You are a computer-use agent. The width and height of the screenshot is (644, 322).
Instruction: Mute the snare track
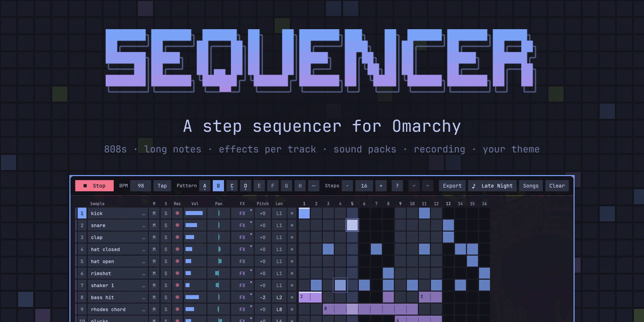pos(154,225)
